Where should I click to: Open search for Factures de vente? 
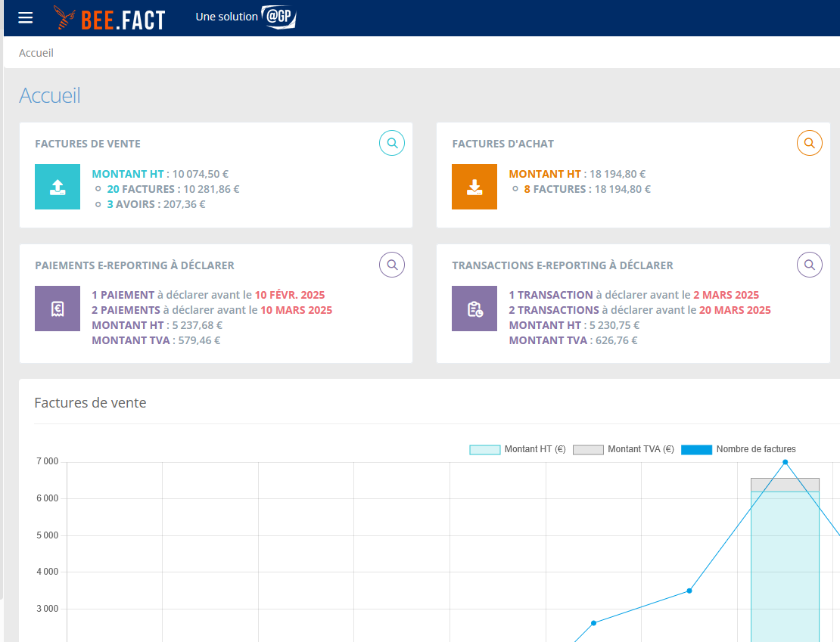pyautogui.click(x=392, y=142)
